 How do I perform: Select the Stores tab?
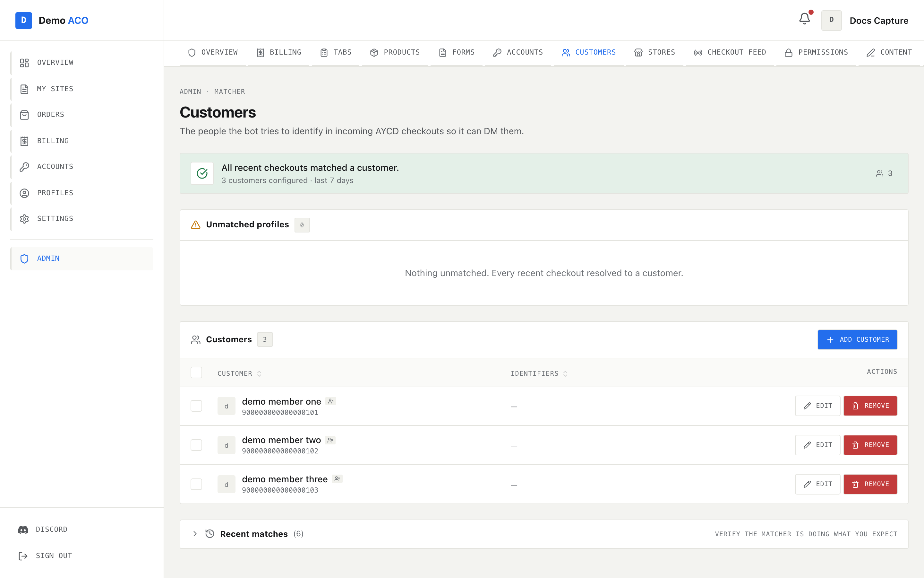point(654,52)
